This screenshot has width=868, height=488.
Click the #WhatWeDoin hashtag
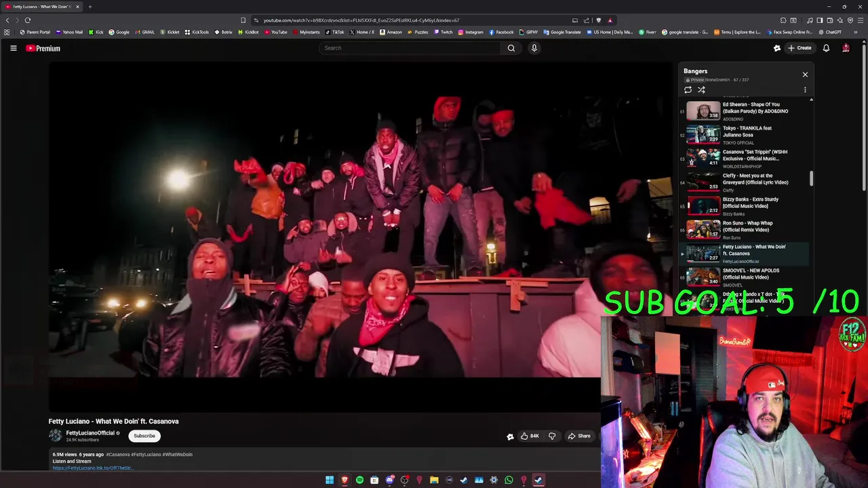178,454
